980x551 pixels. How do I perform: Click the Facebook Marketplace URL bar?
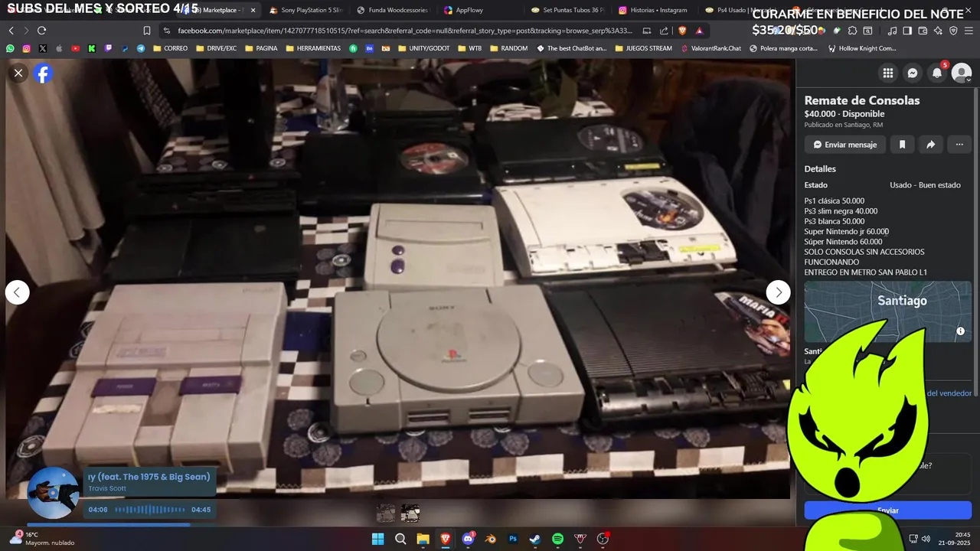click(x=404, y=31)
